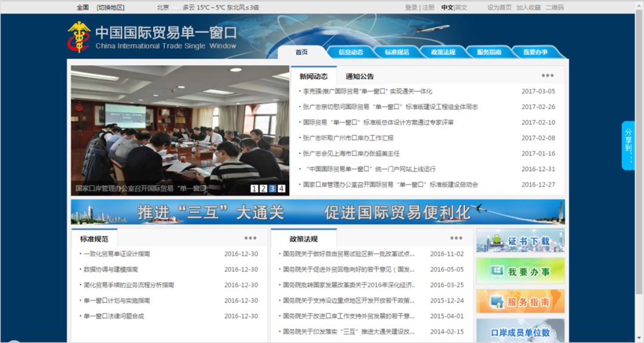This screenshot has width=644, height=343.
Task: Click the 注册 register link
Action: (428, 7)
